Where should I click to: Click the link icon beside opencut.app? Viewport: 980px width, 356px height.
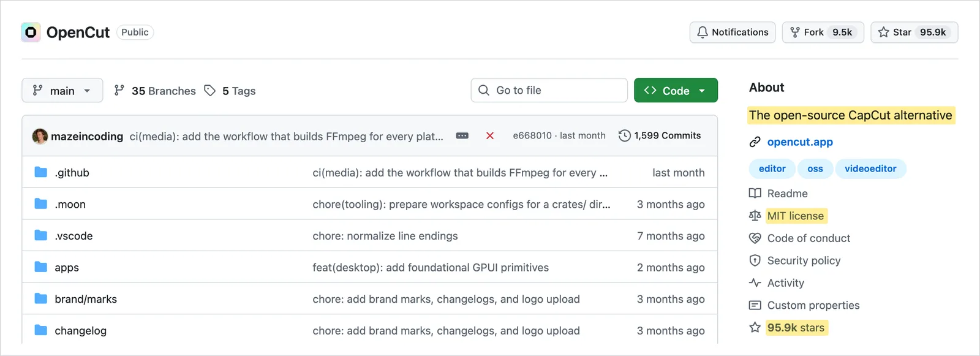(x=755, y=142)
